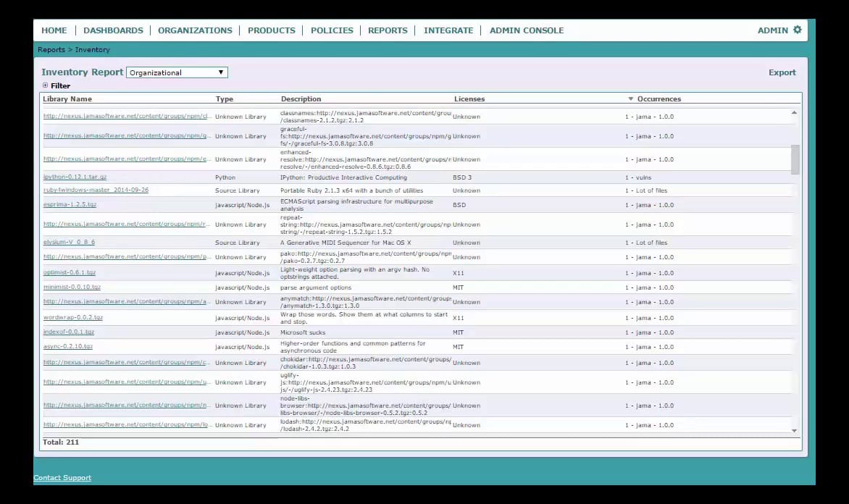The width and height of the screenshot is (849, 504).
Task: Click the sort arrow next to Occurrences
Action: point(630,98)
